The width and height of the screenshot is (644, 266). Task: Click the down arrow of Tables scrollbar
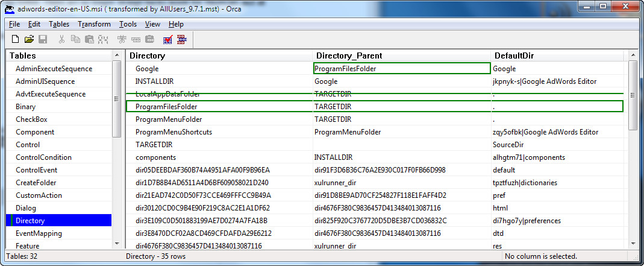(x=117, y=244)
